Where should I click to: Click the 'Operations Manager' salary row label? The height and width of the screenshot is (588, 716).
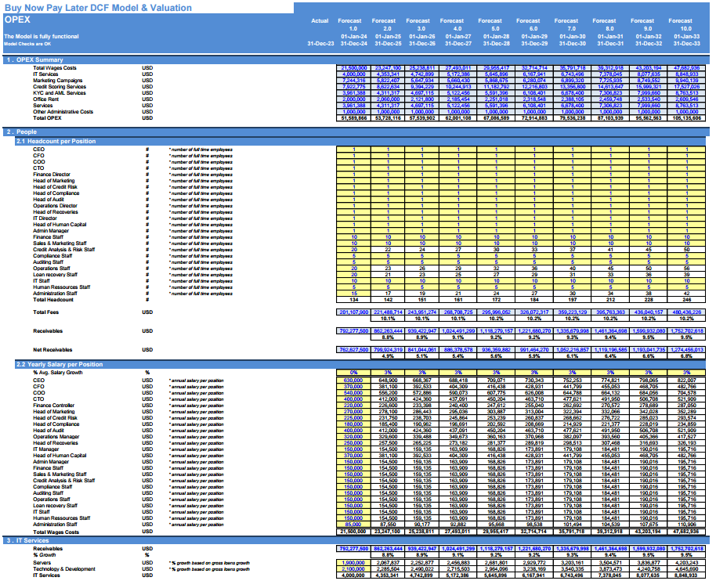(56, 437)
